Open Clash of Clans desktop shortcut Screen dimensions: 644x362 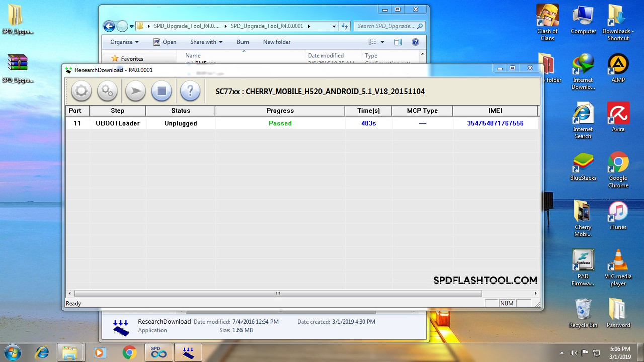[x=547, y=23]
